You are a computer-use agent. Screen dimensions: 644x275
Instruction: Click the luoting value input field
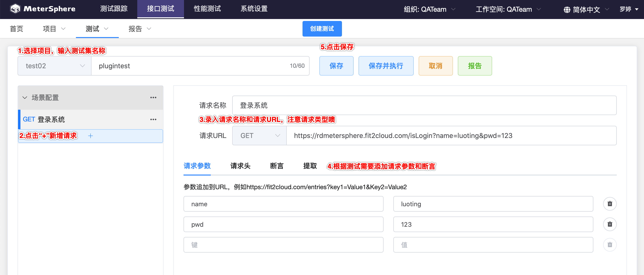[493, 204]
